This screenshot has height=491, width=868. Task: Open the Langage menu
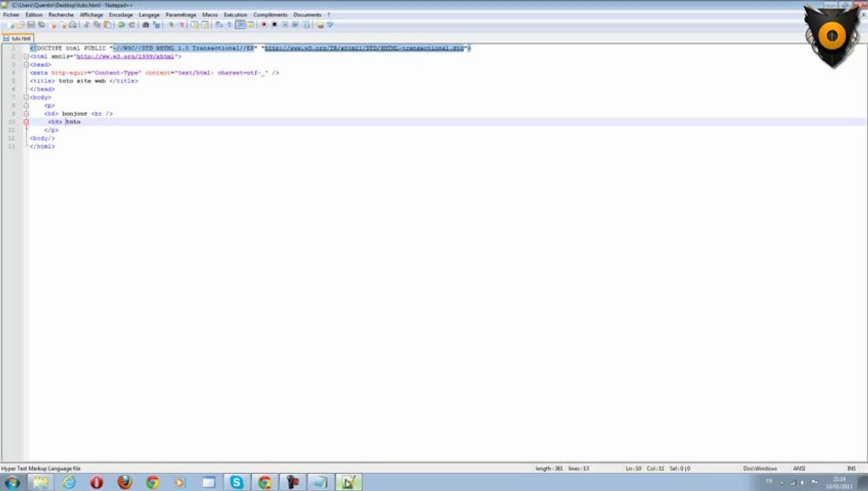[149, 14]
